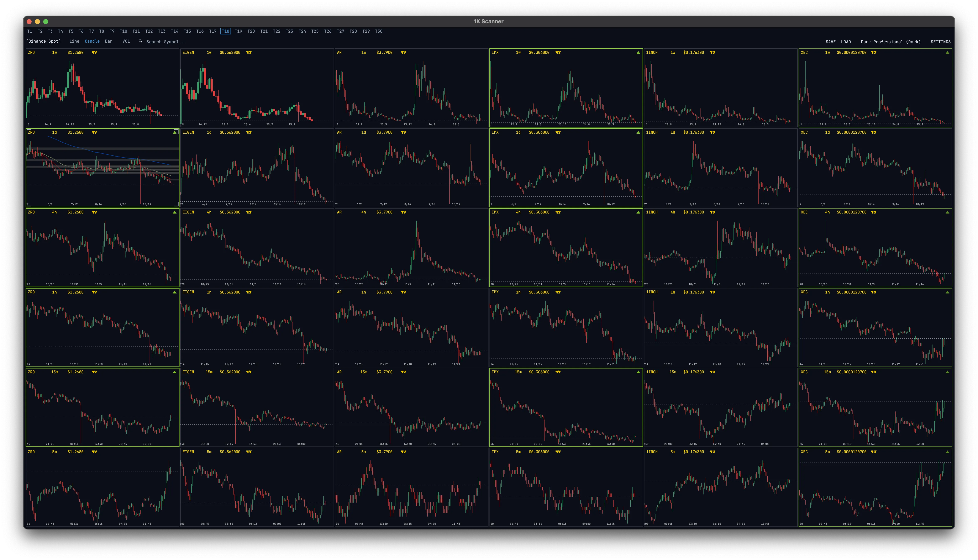Open TradingView link on 1INCH 1h chart

(713, 292)
